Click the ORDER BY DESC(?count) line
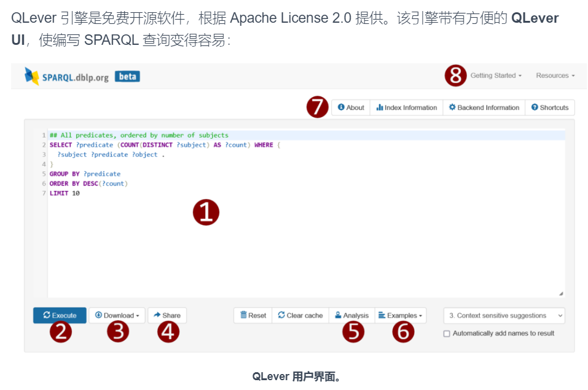 tap(88, 184)
